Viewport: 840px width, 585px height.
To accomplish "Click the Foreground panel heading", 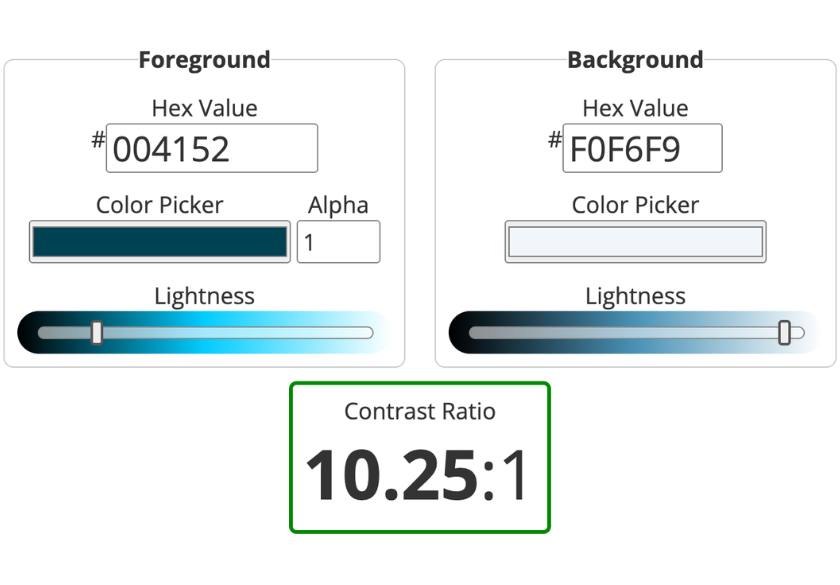I will (x=204, y=60).
